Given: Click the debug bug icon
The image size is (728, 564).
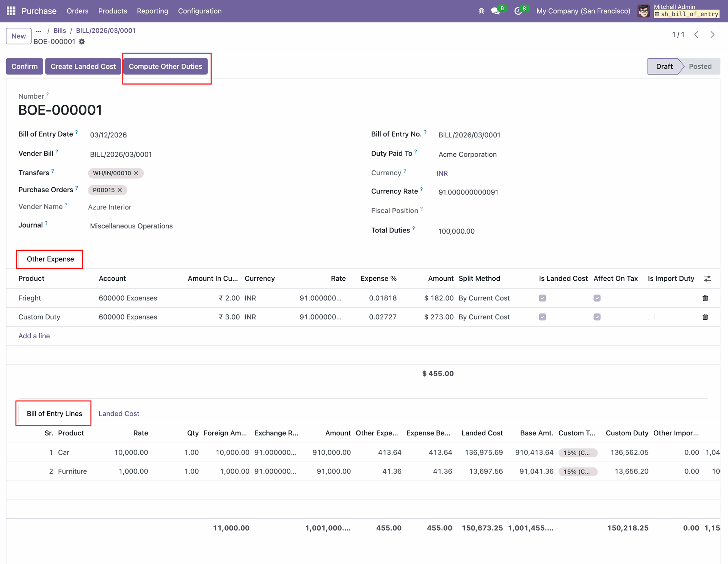Looking at the screenshot, I should coord(481,11).
